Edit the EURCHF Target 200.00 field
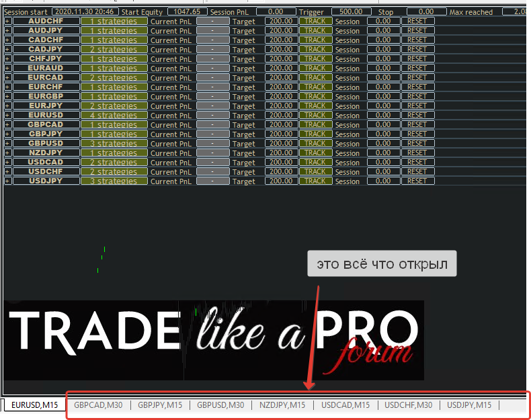Image resolution: width=531 pixels, height=420 pixels. click(x=281, y=87)
